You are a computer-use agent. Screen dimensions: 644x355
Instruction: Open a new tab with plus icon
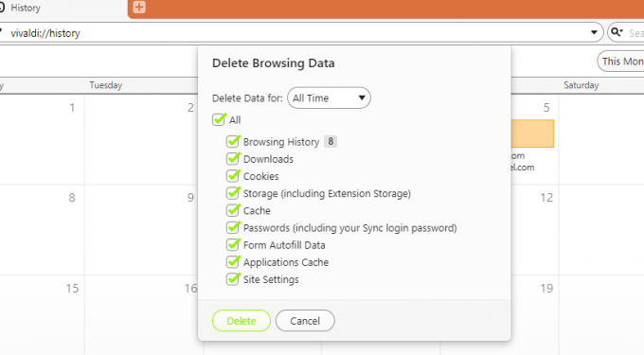coord(139,7)
